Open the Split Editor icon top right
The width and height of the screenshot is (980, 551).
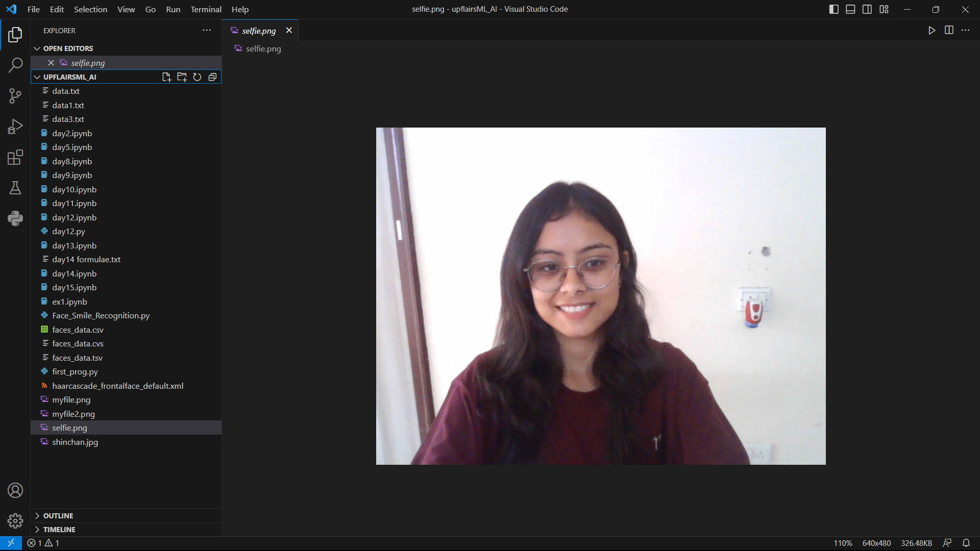tap(949, 30)
